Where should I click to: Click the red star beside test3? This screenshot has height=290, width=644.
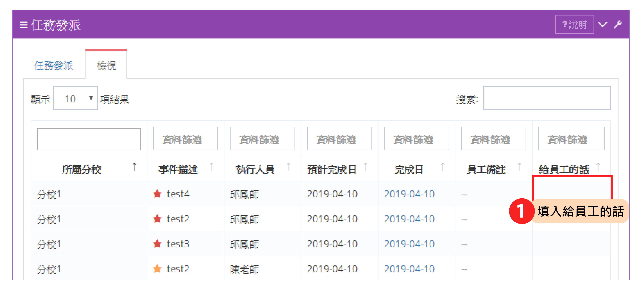pos(157,244)
